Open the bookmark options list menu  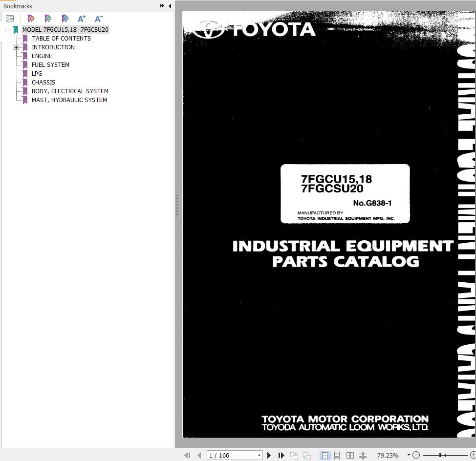click(10, 19)
